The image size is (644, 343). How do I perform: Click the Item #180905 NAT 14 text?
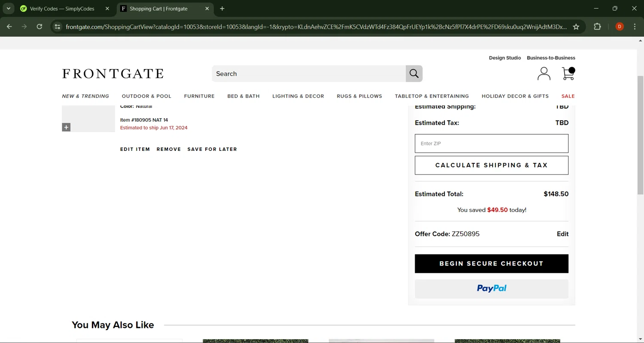[x=144, y=120]
